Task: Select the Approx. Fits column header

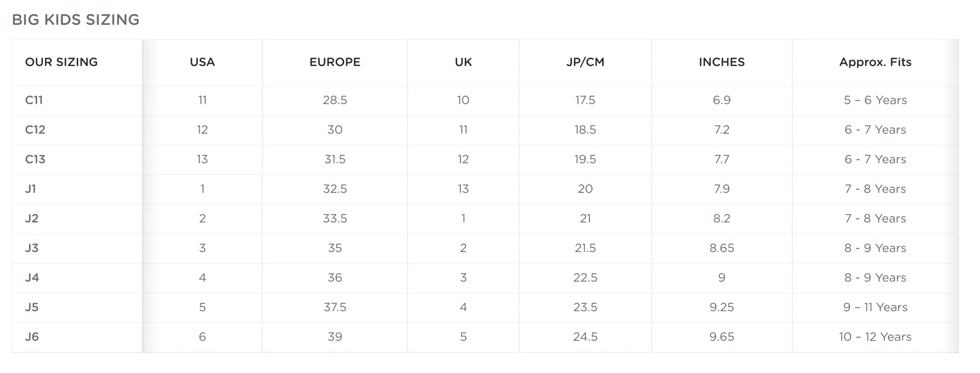Action: [875, 62]
